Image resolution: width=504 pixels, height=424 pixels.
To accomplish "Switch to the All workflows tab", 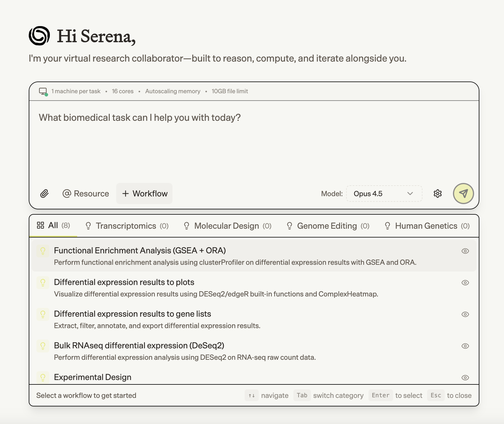I will pyautogui.click(x=53, y=225).
